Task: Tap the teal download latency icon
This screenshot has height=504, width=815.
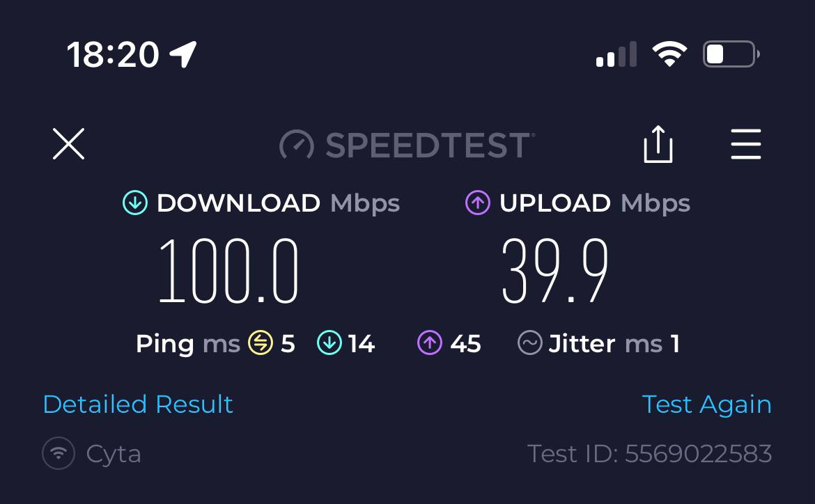Action: click(329, 343)
